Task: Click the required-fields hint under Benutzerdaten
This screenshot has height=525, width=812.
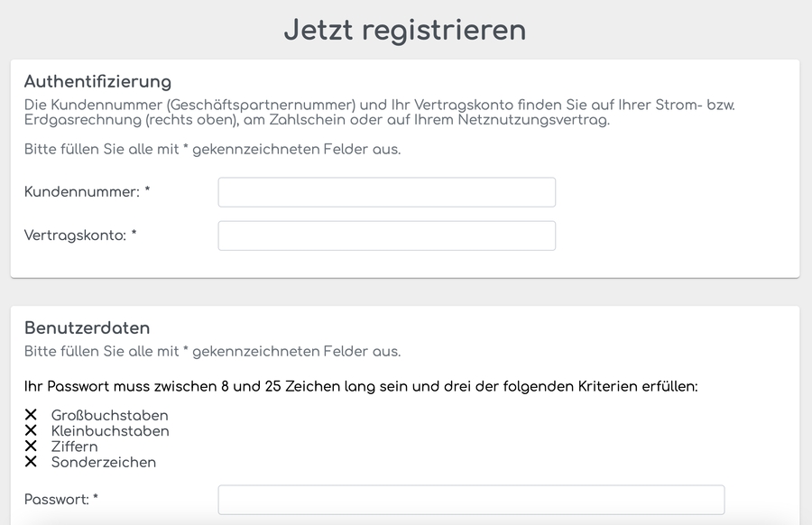Action: coord(212,351)
